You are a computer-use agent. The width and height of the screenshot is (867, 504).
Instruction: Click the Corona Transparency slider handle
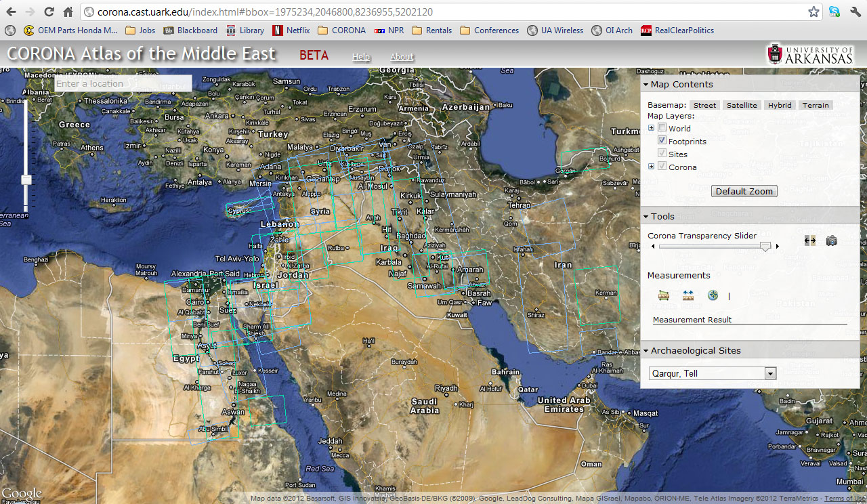point(765,247)
